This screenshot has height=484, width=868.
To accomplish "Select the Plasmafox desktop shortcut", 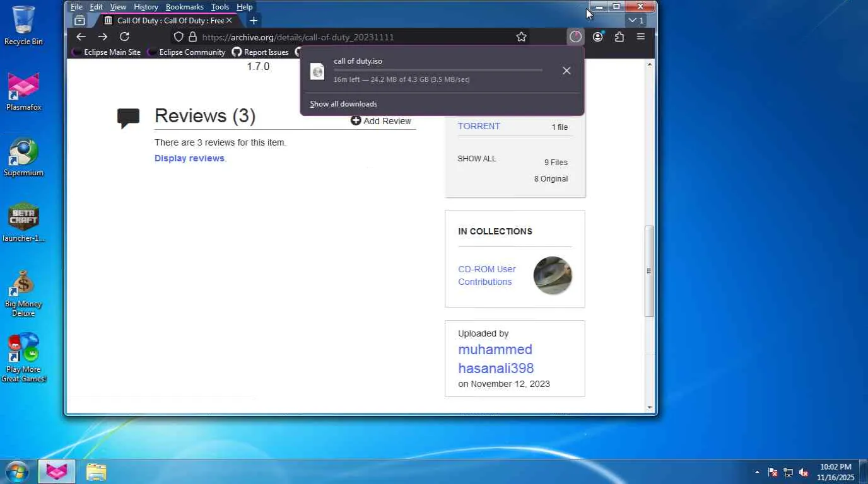I will 23,91.
